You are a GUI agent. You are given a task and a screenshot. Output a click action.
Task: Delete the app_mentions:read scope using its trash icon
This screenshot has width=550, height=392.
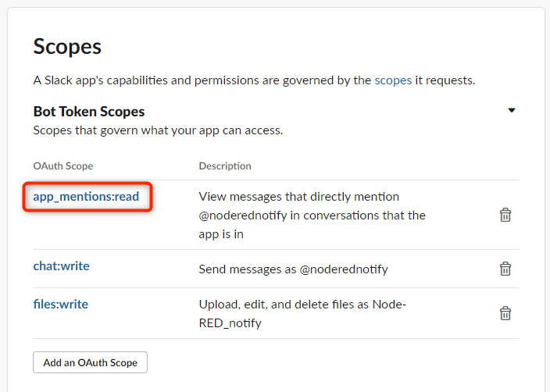[x=505, y=215]
